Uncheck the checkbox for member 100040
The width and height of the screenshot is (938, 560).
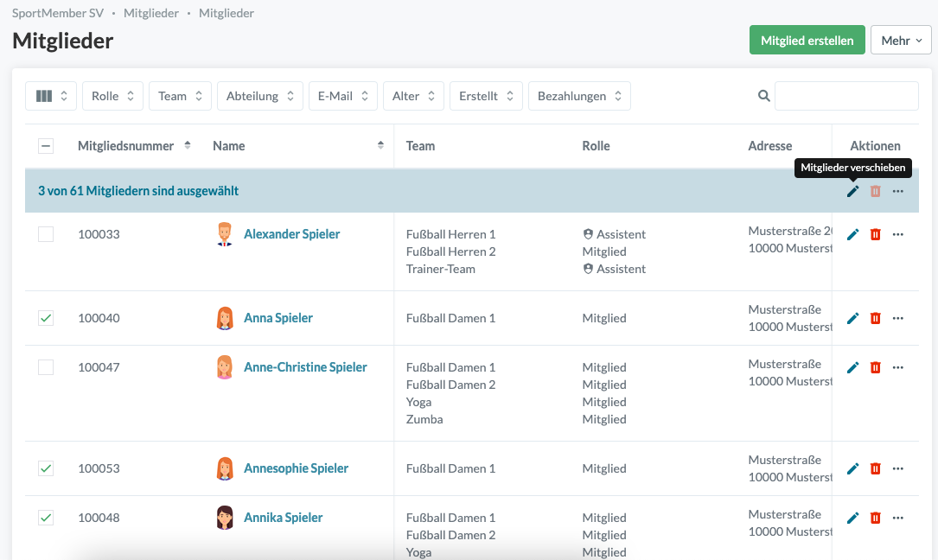(46, 318)
